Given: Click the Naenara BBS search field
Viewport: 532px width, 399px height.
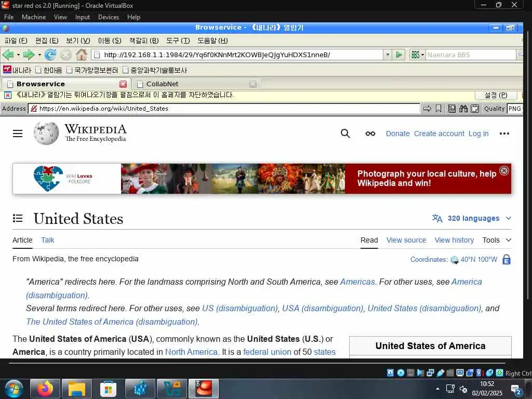Looking at the screenshot, I should pos(471,55).
